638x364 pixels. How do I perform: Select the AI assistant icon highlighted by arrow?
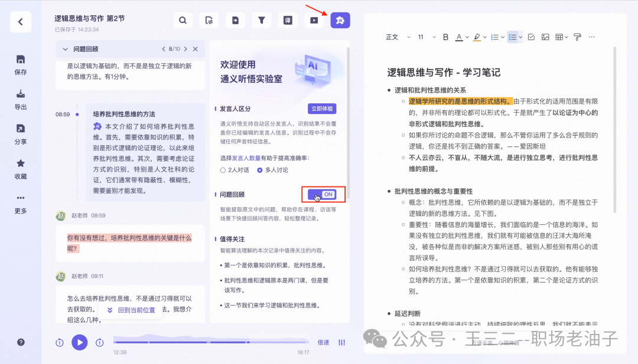coord(340,19)
